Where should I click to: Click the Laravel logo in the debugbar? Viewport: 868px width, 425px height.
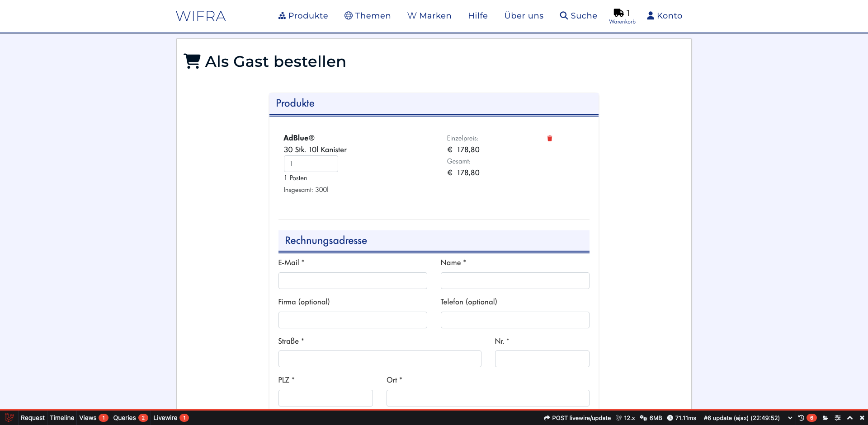[9, 418]
